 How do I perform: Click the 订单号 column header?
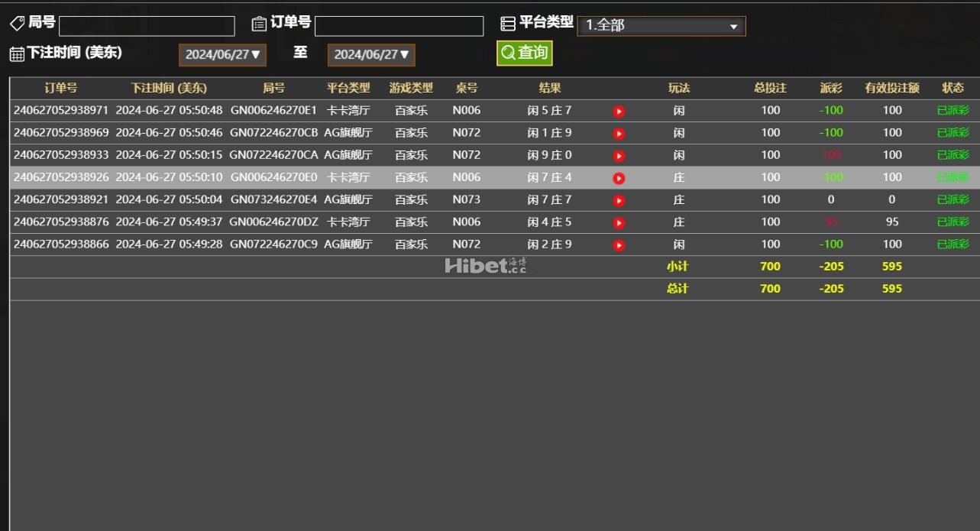(60, 88)
